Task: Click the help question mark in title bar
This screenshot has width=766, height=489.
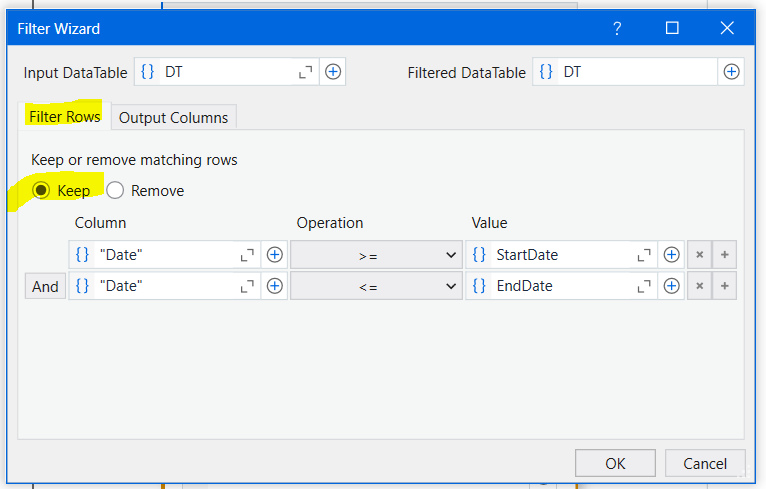Action: coord(618,28)
